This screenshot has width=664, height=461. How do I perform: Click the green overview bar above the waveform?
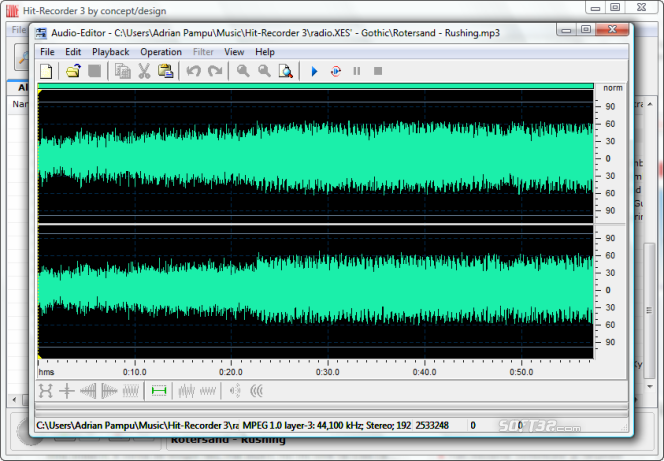tap(316, 86)
